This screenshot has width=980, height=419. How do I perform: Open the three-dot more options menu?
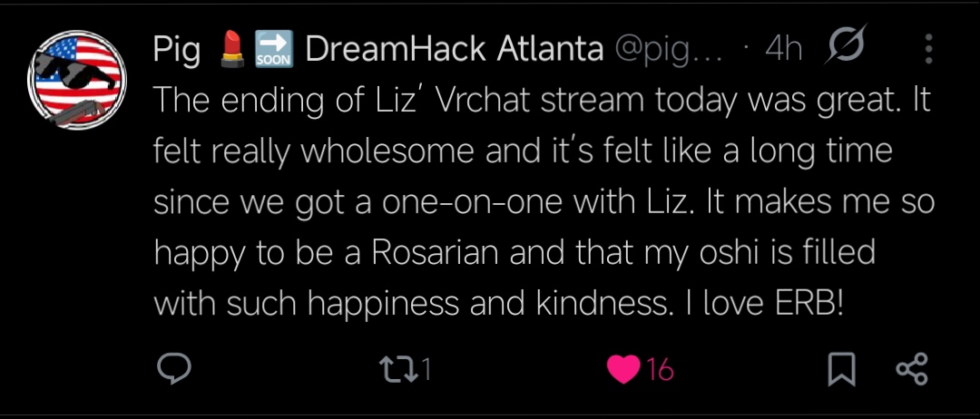coord(928,49)
